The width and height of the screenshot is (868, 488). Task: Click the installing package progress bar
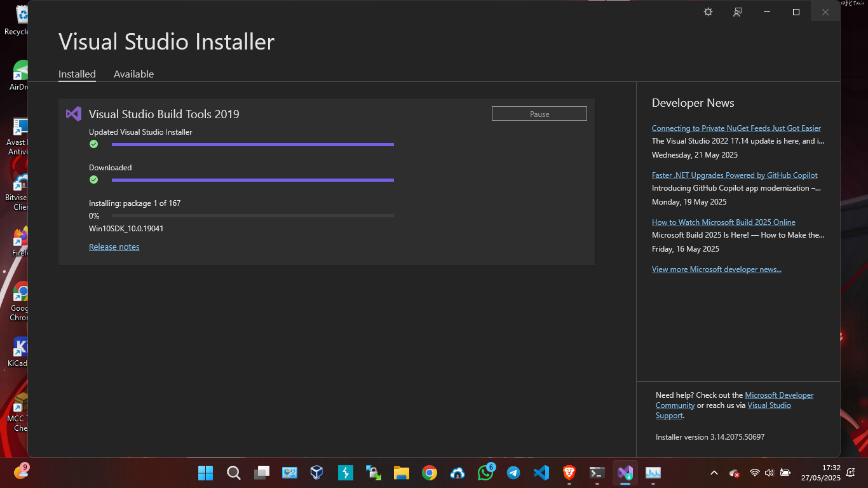[253, 216]
